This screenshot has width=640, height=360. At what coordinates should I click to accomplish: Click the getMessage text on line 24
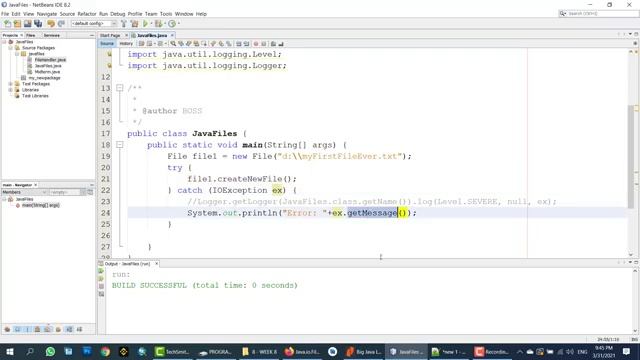(372, 213)
